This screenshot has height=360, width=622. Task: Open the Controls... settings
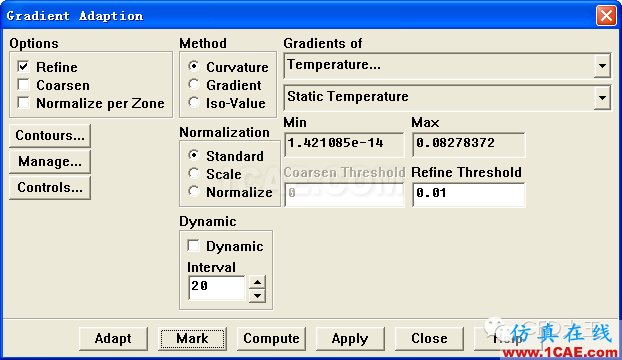(50, 187)
